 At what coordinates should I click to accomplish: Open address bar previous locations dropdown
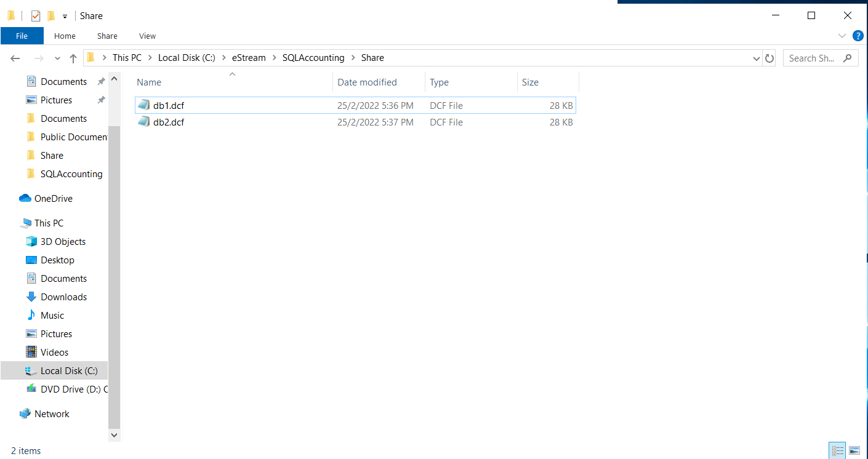(757, 58)
